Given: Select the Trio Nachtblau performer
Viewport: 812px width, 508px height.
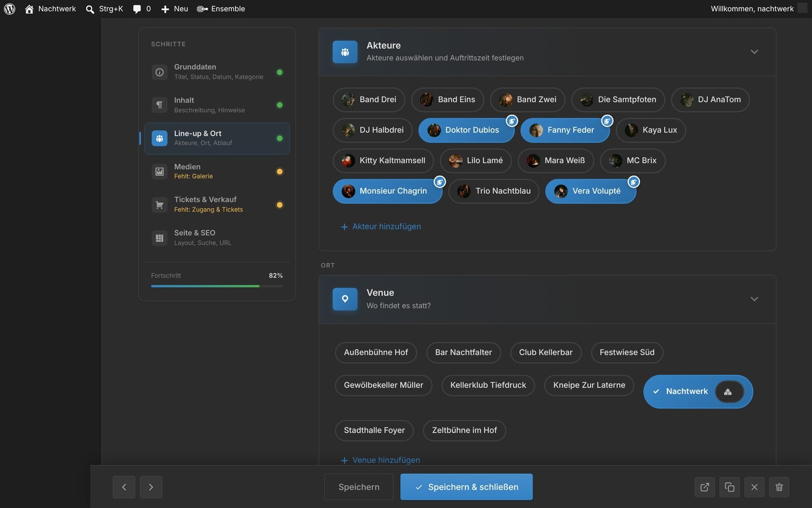Looking at the screenshot, I should 494,191.
